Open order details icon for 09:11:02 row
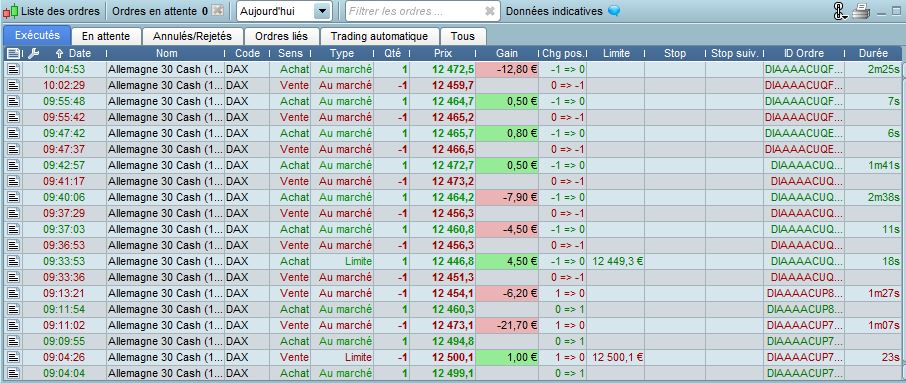Viewport: 906px width, 383px height. [13, 325]
